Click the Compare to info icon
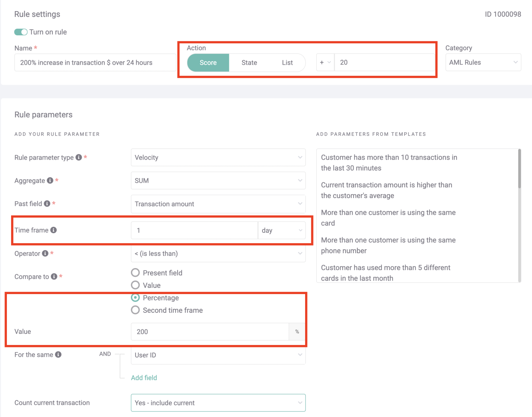Viewport: 532px width, 417px height. [x=53, y=276]
